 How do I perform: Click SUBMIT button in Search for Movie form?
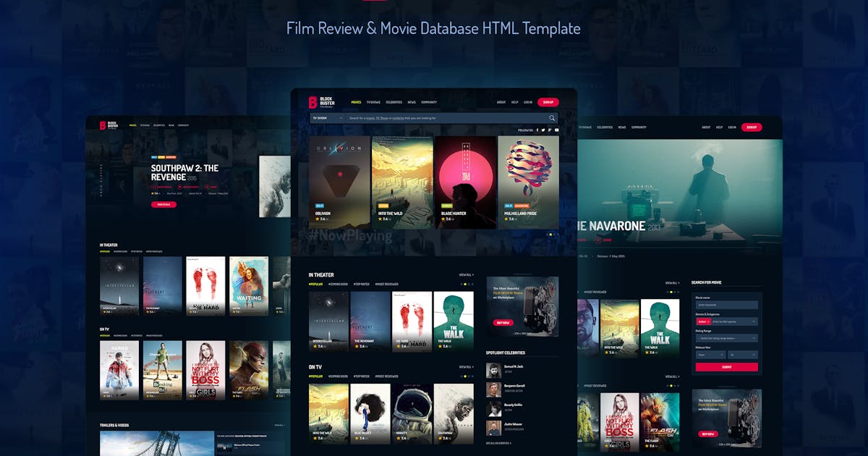tap(727, 367)
